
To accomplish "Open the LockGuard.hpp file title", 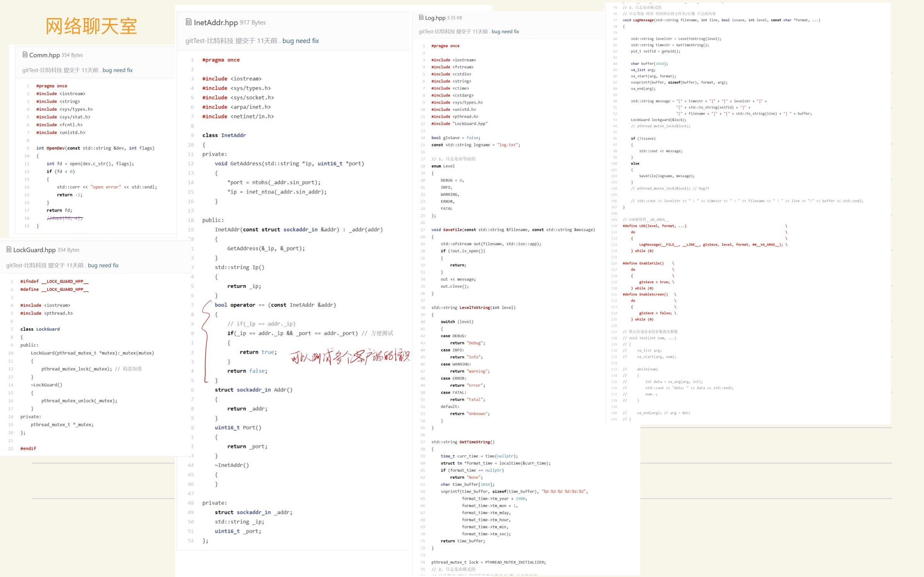I will tap(34, 250).
